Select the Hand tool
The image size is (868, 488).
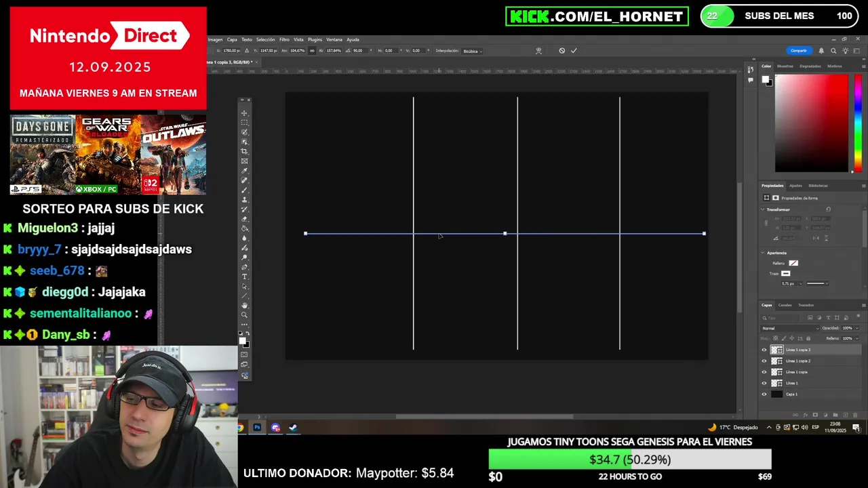(244, 305)
